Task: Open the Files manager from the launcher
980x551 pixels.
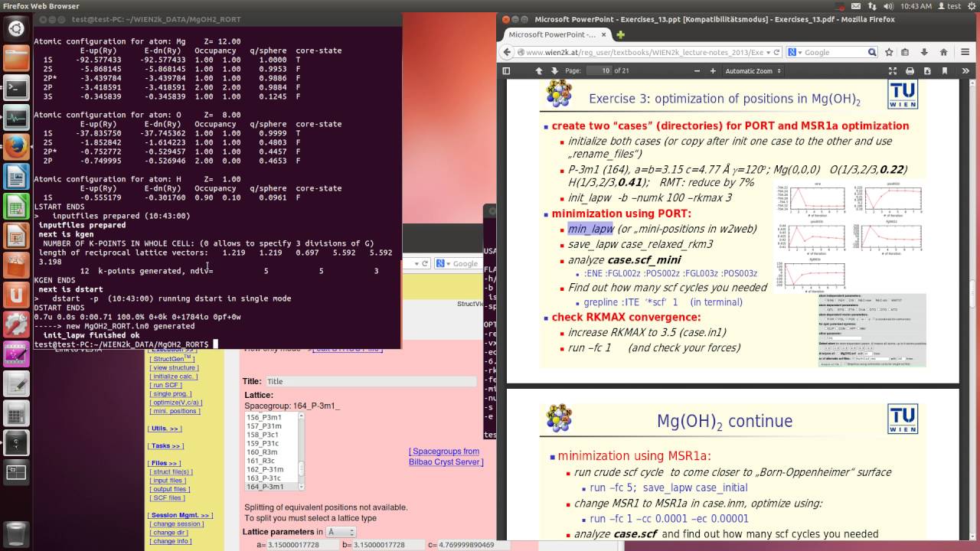Action: 16,59
